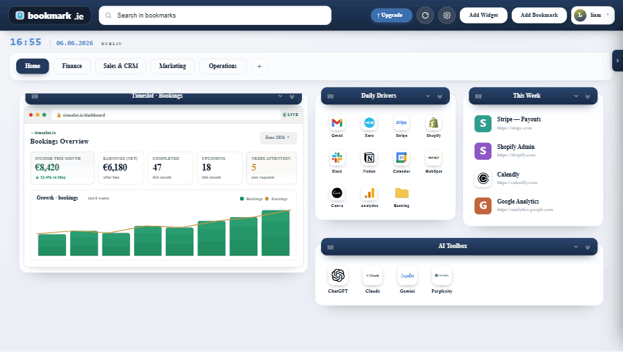Open the June 2026 month dropdown
Screen dimensions: 623x364
278,138
